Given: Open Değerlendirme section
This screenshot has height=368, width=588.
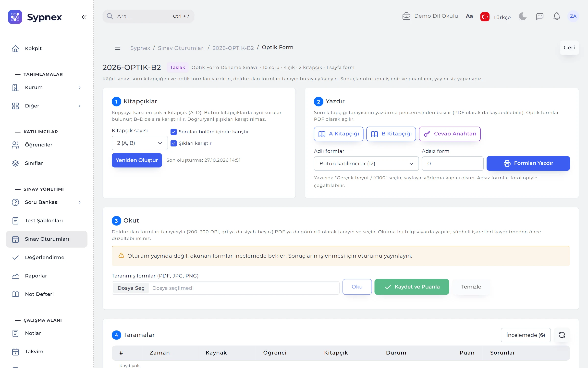Looking at the screenshot, I should [47, 257].
